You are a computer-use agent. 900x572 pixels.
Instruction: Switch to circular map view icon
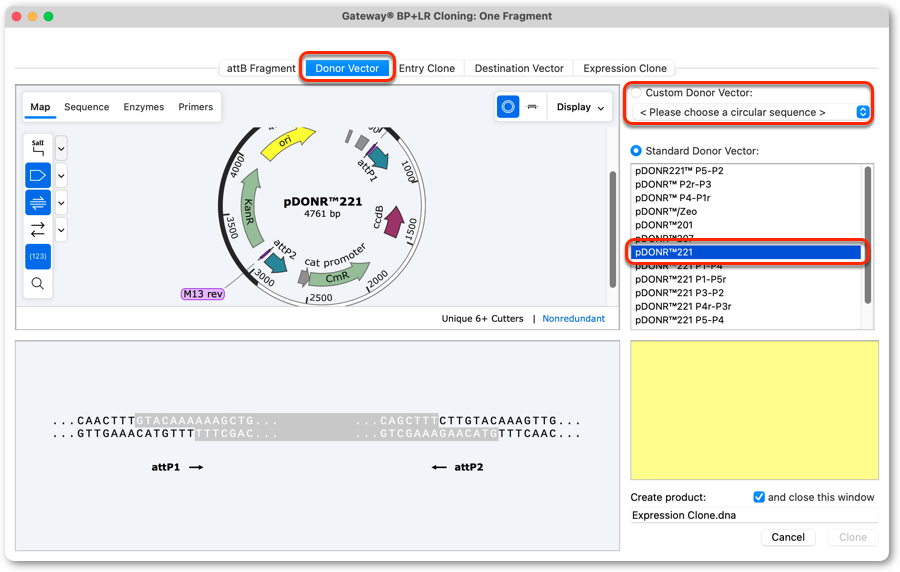pyautogui.click(x=508, y=107)
